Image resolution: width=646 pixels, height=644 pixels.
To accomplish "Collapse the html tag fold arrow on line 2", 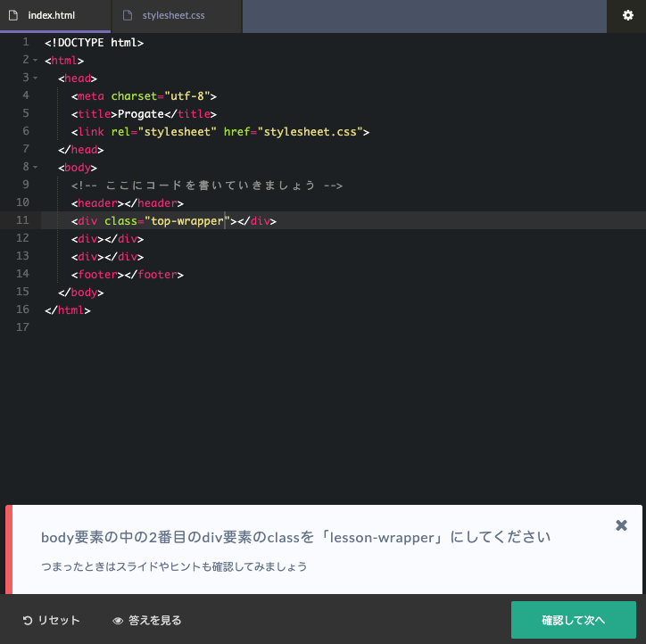I will [36, 60].
